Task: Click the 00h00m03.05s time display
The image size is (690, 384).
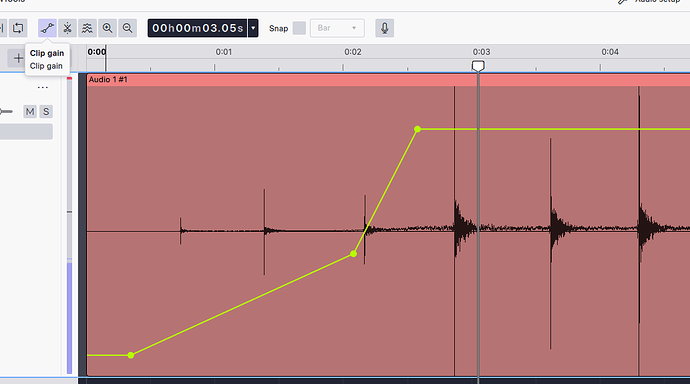Action: click(198, 28)
